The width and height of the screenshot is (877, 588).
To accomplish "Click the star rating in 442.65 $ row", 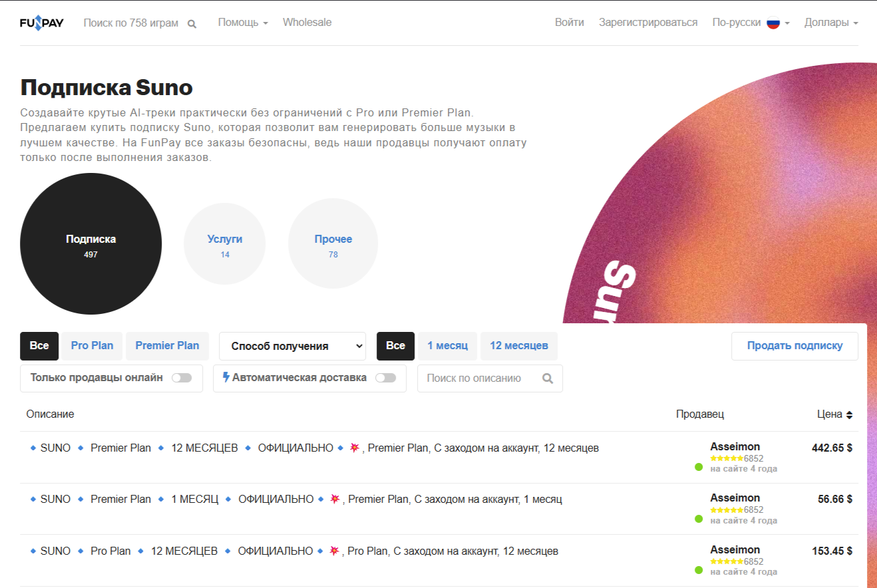I will (x=727, y=458).
